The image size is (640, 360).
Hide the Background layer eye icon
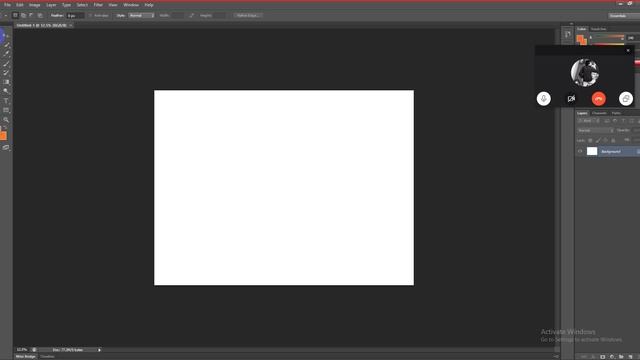coord(580,151)
